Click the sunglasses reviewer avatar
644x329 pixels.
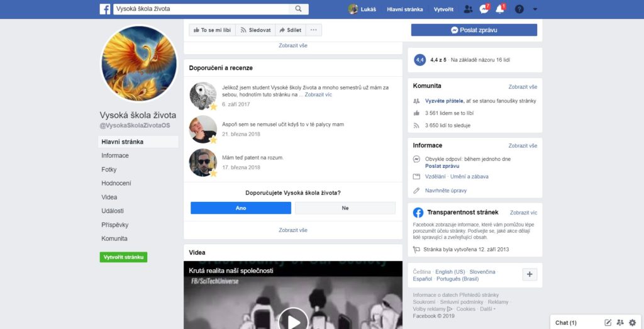[x=203, y=162]
